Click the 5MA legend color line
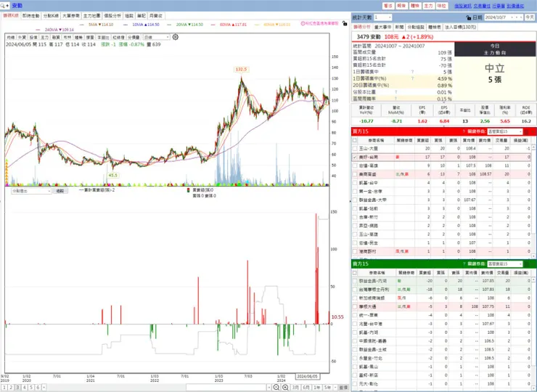 pos(81,25)
